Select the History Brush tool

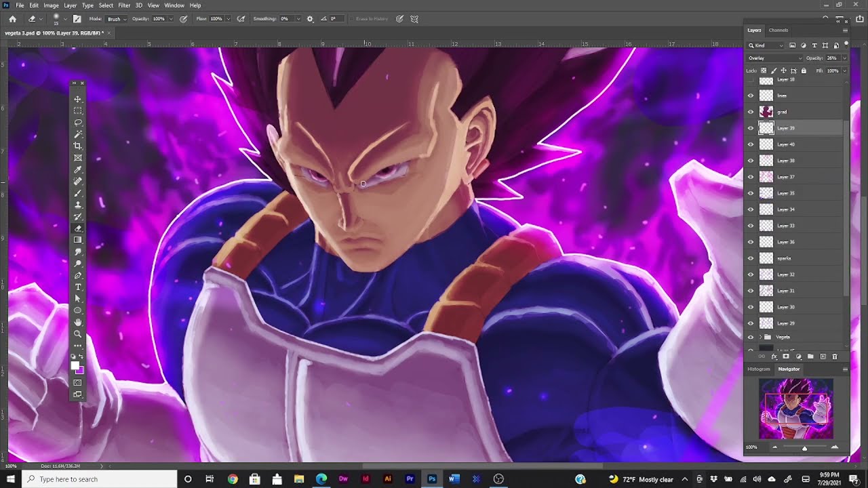coord(77,216)
